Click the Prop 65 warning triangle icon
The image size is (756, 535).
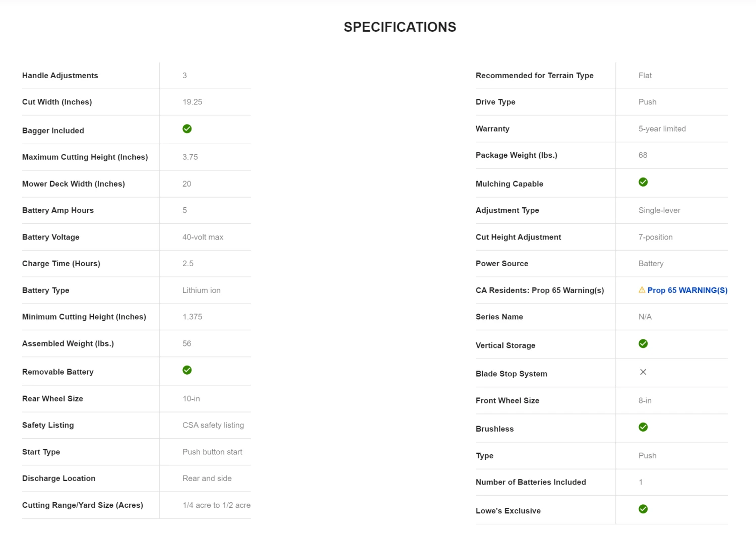pos(642,290)
